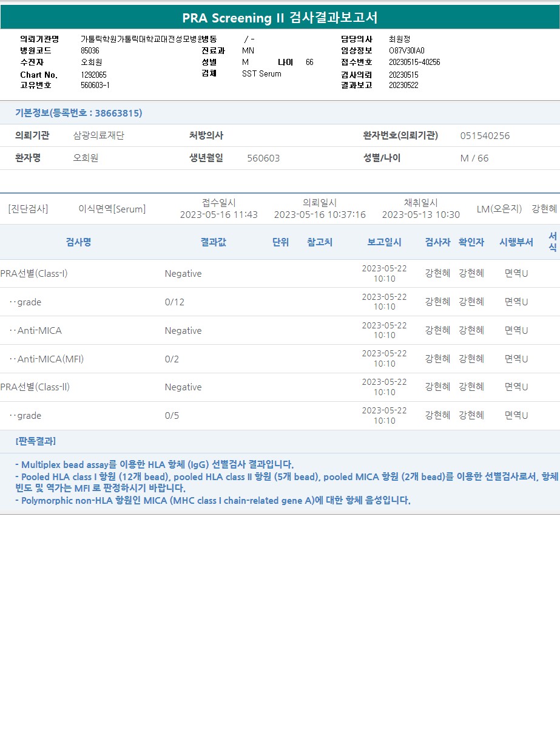Select the 이식면역[Serum] category label
The width and height of the screenshot is (560, 746).
pos(112,209)
